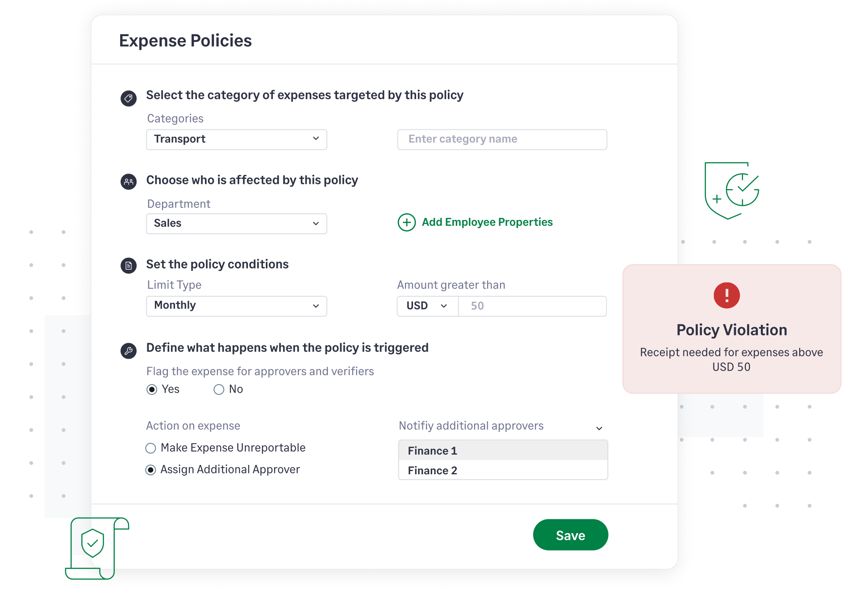Open the USD currency selector

(x=427, y=306)
